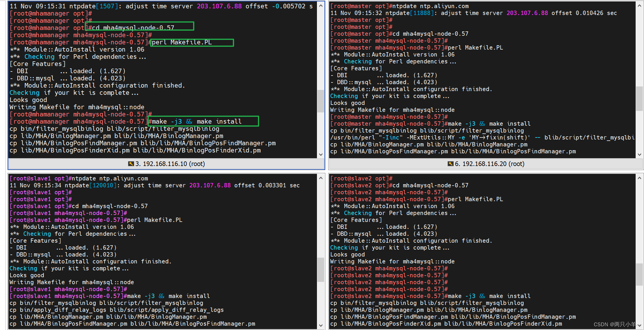The width and height of the screenshot is (644, 330).
Task: Click 'ntpdate ntp.aliyun.com' command in slave1 pane
Action: [x=110, y=178]
